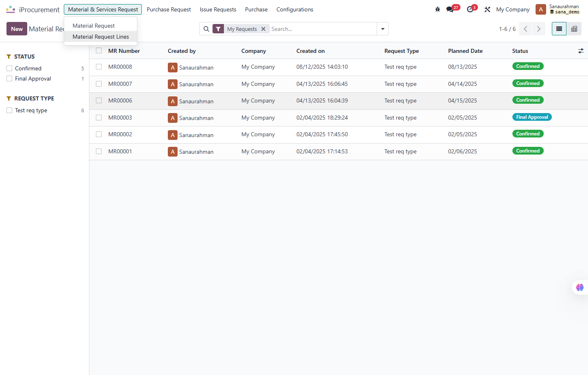Create a New material request

click(17, 29)
